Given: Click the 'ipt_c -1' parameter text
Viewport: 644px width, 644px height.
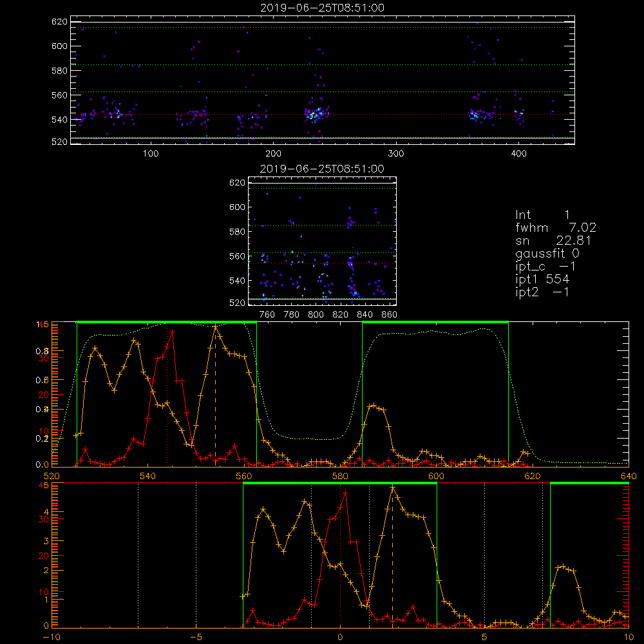Looking at the screenshot, I should click(x=545, y=266).
